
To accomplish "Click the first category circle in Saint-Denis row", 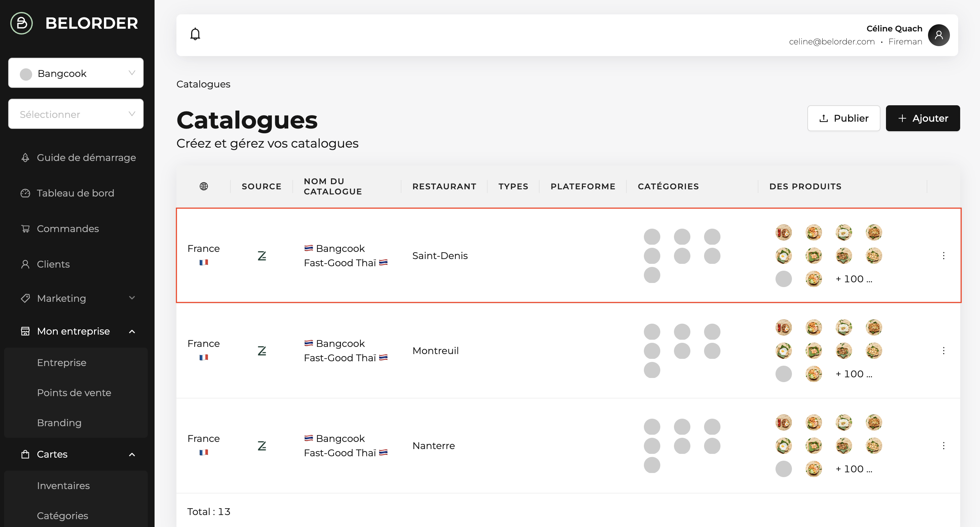I will coord(652,237).
